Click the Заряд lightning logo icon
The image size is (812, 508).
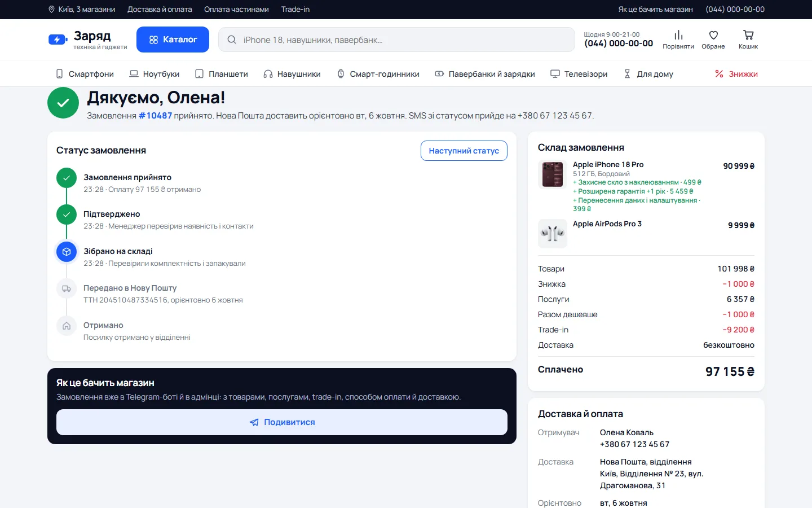(x=58, y=40)
